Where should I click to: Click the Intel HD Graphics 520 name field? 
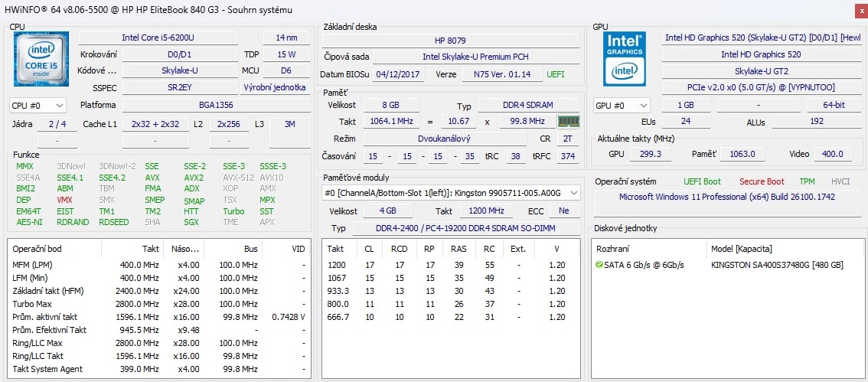tap(761, 54)
